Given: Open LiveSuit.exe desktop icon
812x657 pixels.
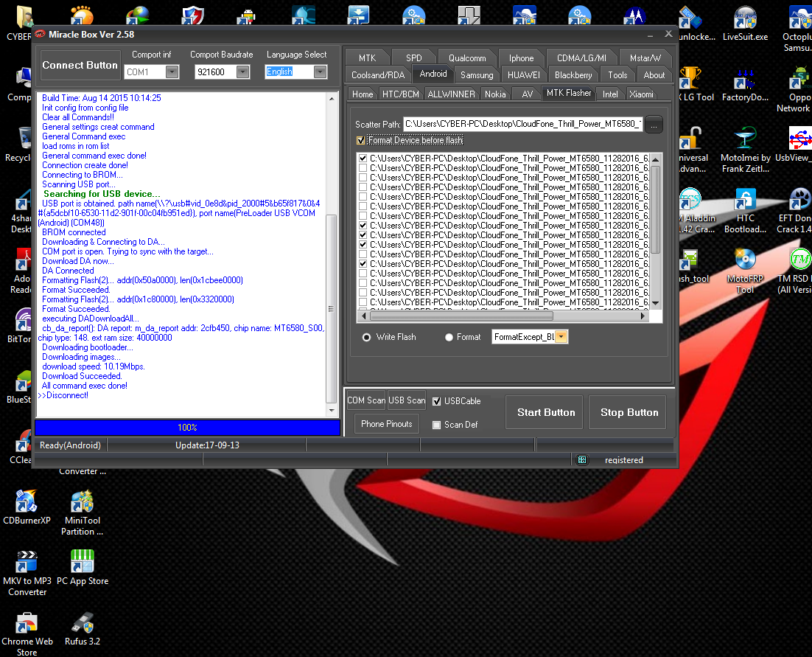Looking at the screenshot, I should [x=745, y=24].
